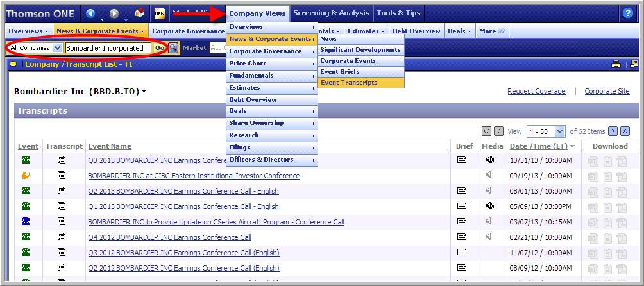Expand the More toolbar options
Image resolution: width=644 pixels, height=286 pixels.
pos(491,31)
